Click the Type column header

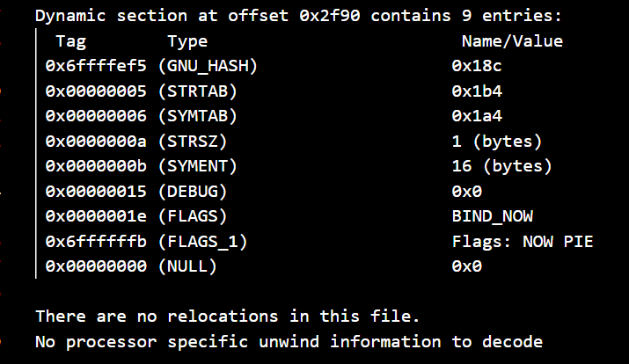(187, 41)
